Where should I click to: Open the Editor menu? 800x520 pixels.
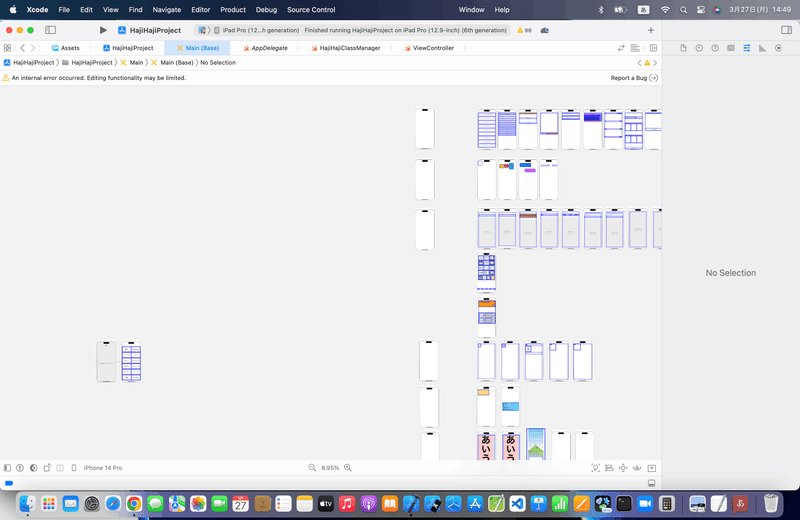coord(201,10)
